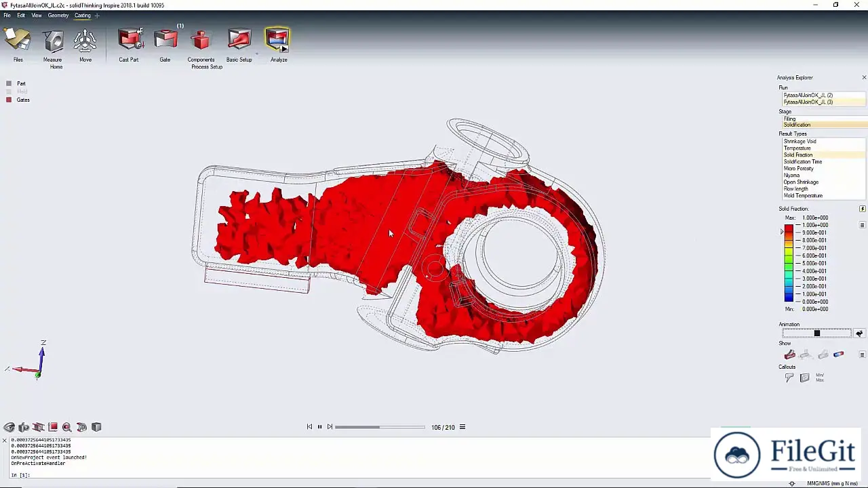Close the Analysis Explorer panel
The width and height of the screenshot is (868, 488).
click(x=864, y=77)
